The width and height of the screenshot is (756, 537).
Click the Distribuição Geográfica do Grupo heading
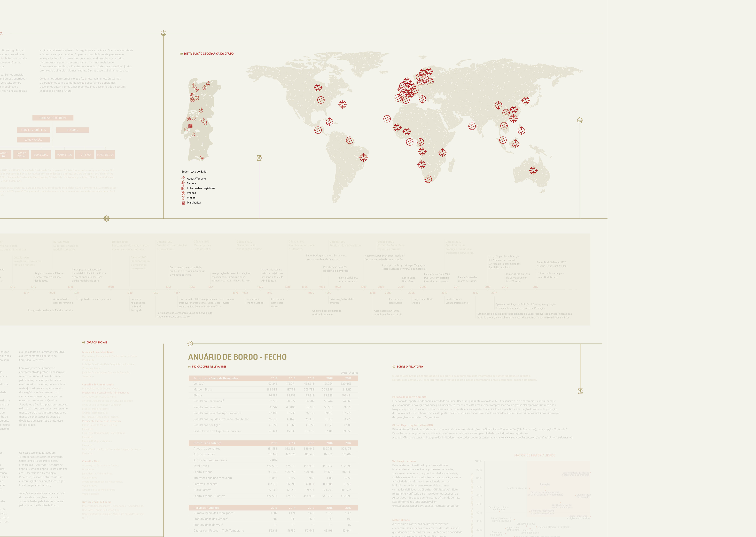pos(209,54)
